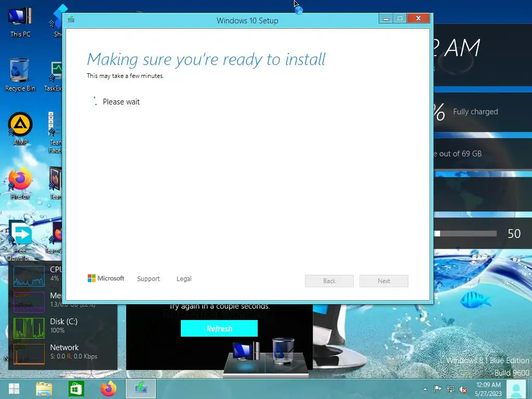Click the Network label in monitor widget

pos(64,348)
